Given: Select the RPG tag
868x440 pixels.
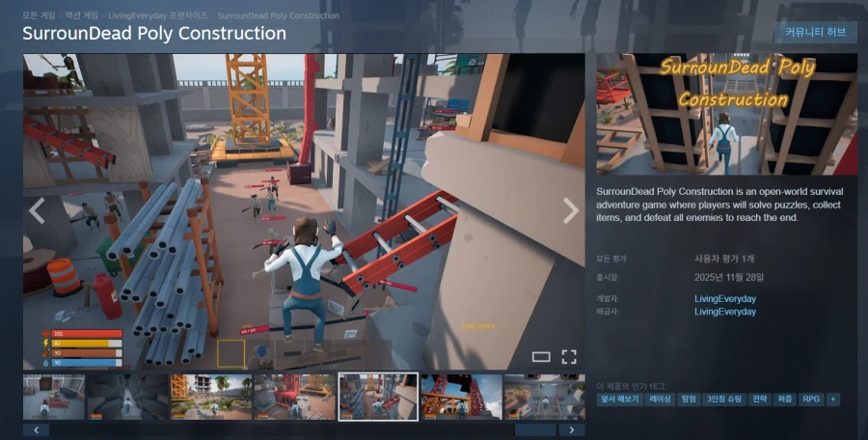Looking at the screenshot, I should coord(811,399).
